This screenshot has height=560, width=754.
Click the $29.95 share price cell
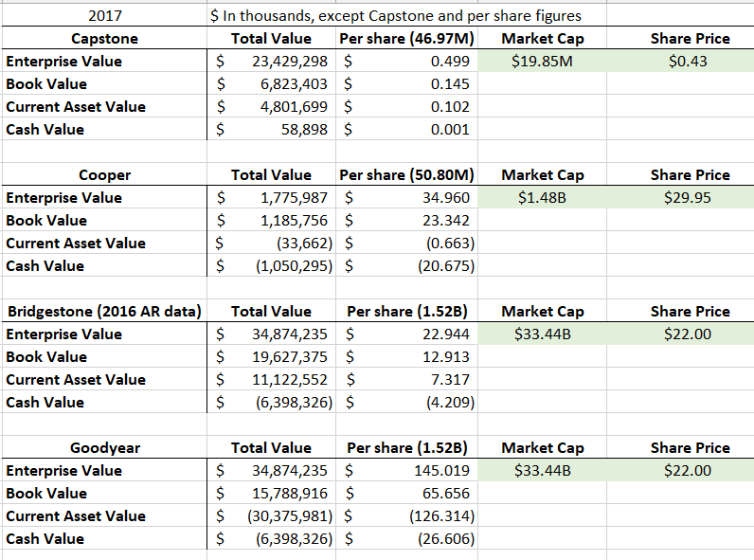pyautogui.click(x=690, y=198)
